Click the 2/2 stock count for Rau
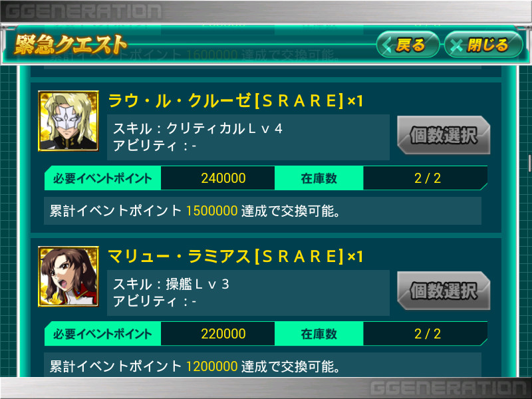 (427, 178)
